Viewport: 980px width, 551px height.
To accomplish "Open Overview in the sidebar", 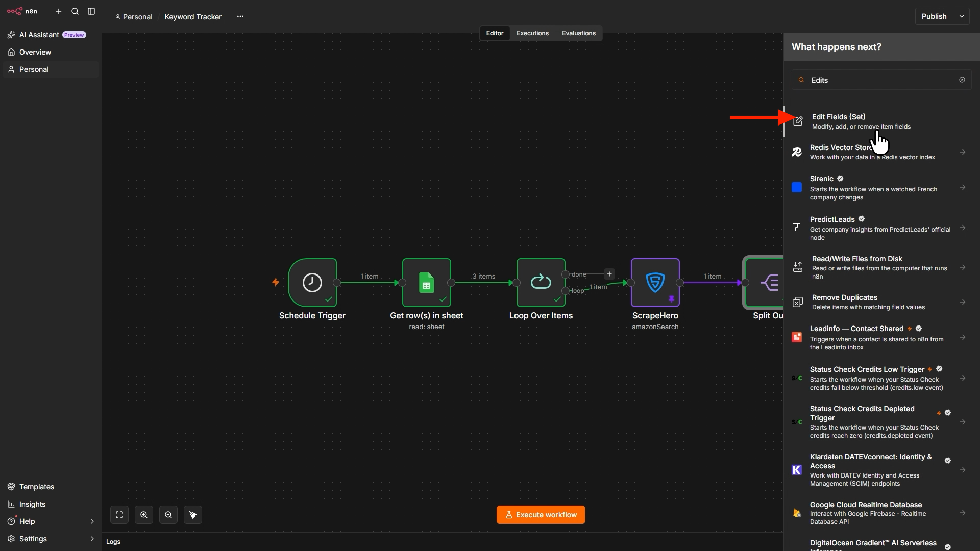I will 51,52.
